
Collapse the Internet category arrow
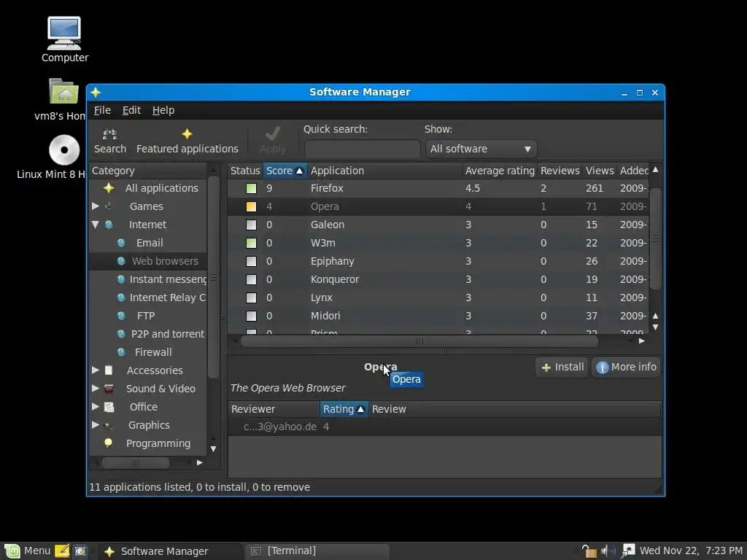click(96, 225)
